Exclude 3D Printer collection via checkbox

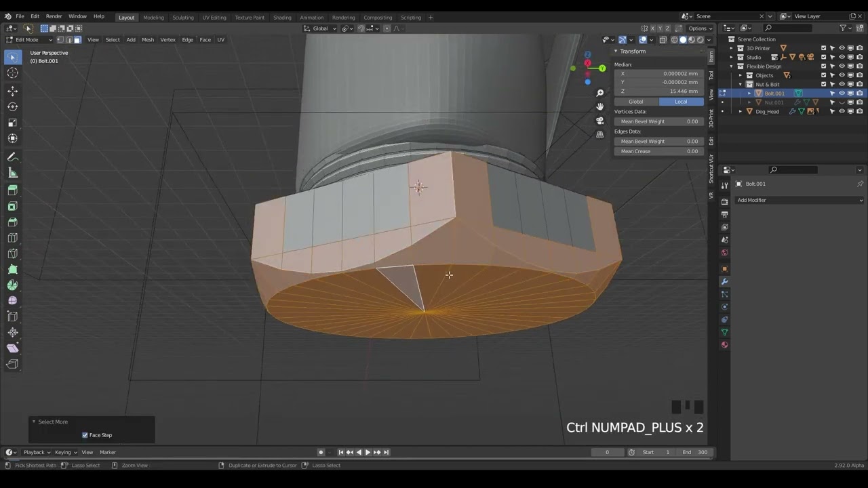click(824, 48)
